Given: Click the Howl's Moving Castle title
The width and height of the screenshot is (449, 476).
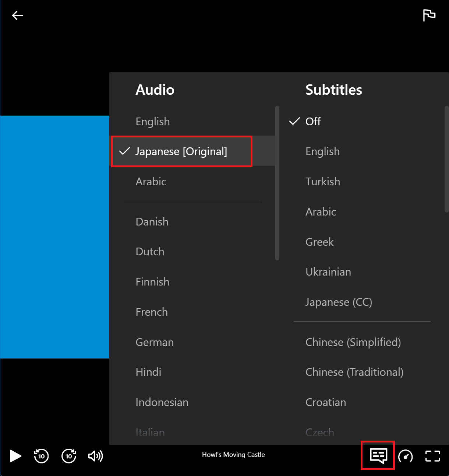Looking at the screenshot, I should coord(233,455).
